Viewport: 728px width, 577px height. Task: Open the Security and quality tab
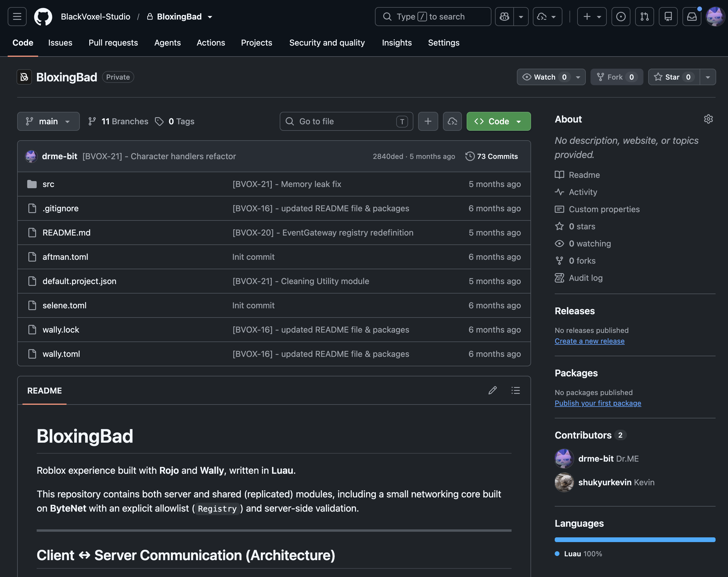pyautogui.click(x=327, y=43)
